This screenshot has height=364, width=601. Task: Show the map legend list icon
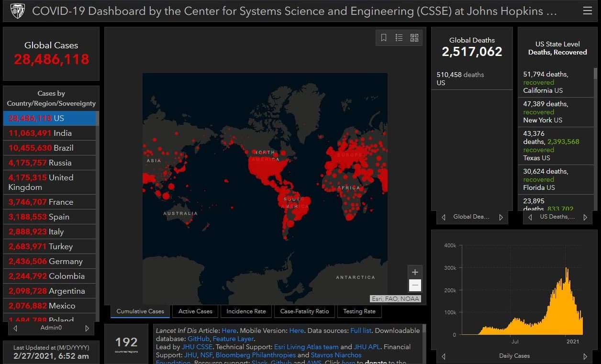[399, 38]
